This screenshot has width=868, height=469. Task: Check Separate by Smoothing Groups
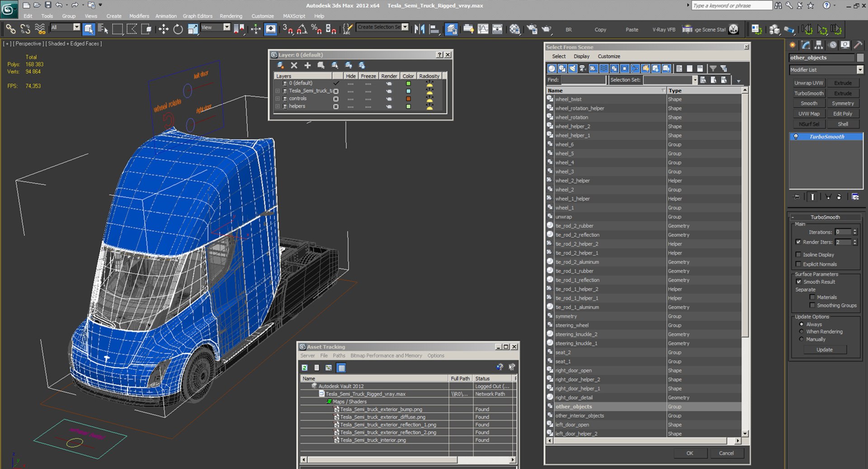point(812,305)
